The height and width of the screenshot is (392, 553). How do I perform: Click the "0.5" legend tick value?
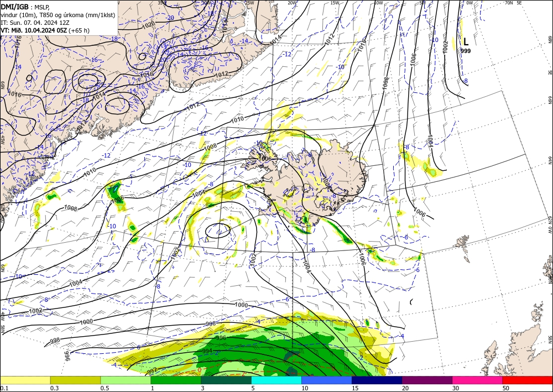(x=105, y=388)
